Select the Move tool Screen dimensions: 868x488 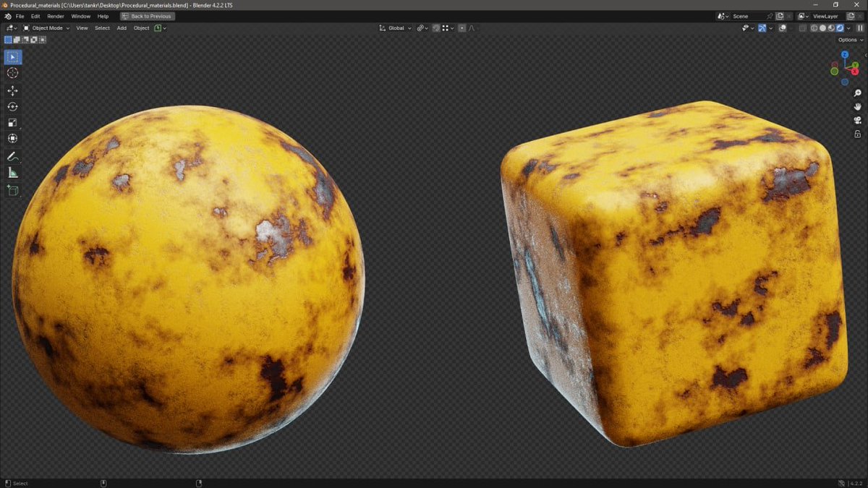[12, 90]
